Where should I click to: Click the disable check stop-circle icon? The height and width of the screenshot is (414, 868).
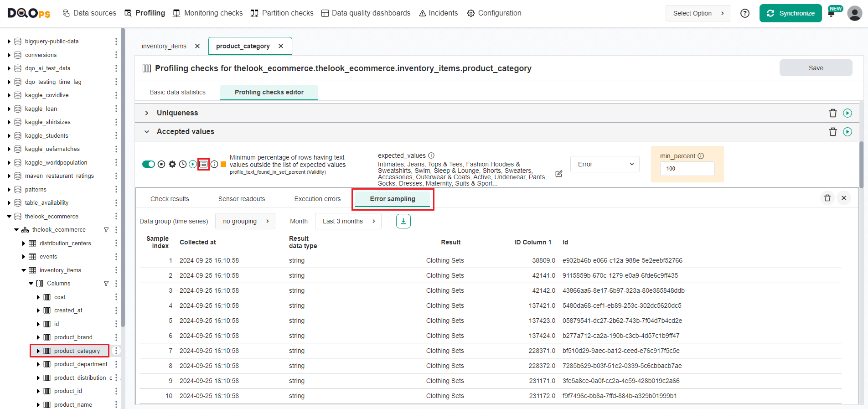tap(161, 164)
